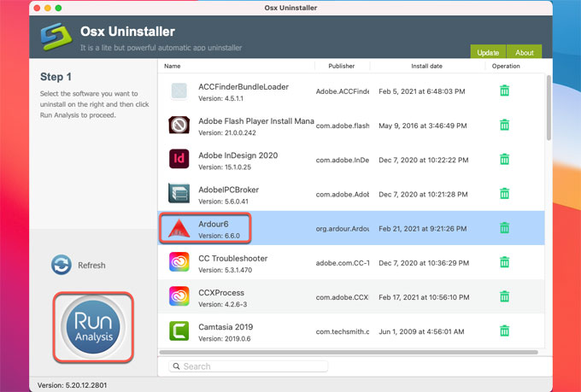The width and height of the screenshot is (581, 392).
Task: Open the Update tab button
Action: point(488,52)
